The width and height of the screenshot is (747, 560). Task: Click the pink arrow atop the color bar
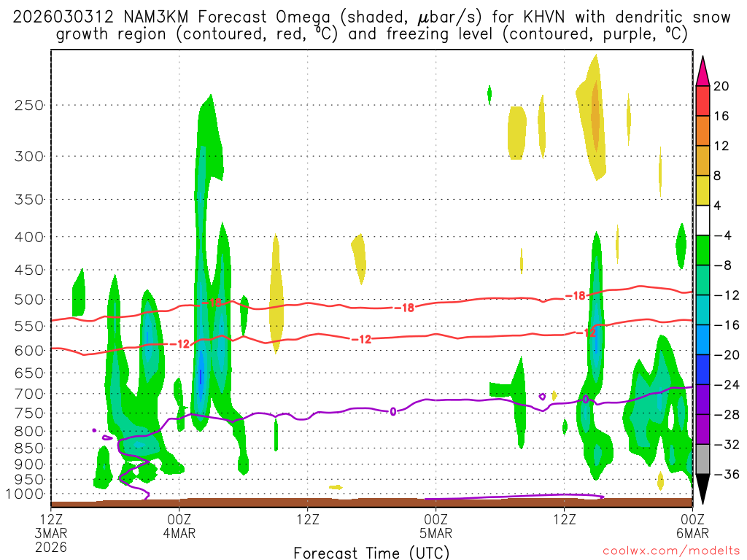click(703, 71)
